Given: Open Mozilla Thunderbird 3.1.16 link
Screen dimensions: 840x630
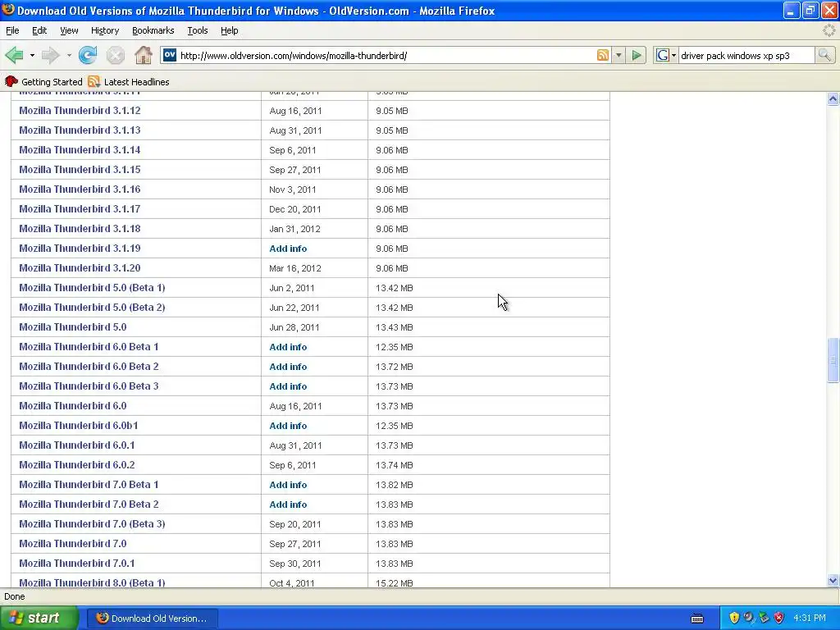Looking at the screenshot, I should point(80,189).
